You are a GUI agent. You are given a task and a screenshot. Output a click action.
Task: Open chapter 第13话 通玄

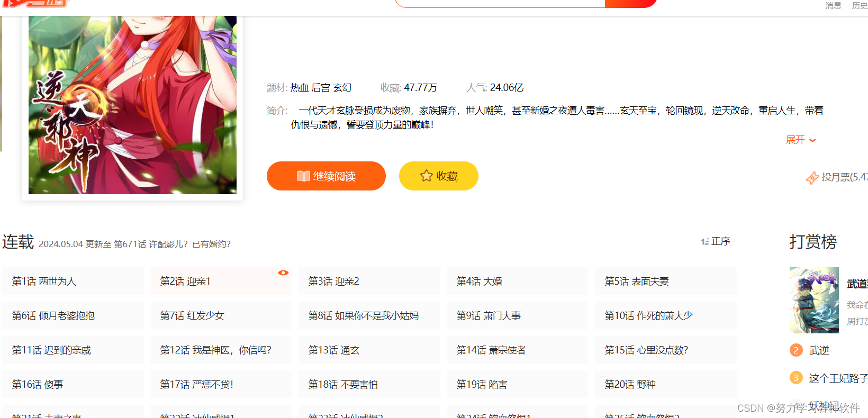point(369,350)
